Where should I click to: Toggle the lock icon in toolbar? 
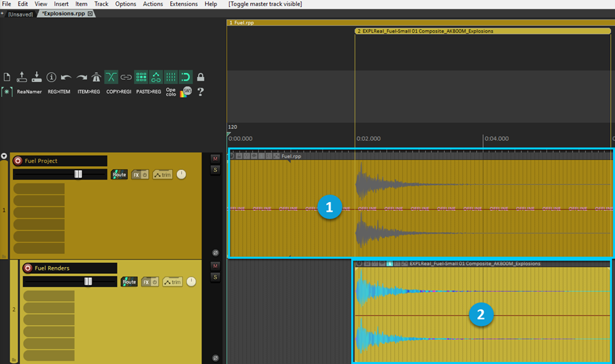point(201,77)
